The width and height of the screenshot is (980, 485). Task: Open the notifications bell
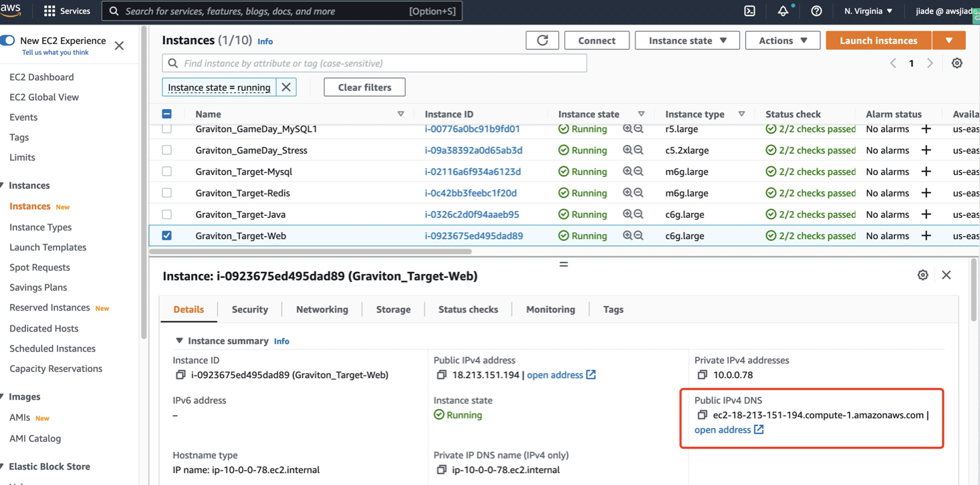(x=783, y=11)
